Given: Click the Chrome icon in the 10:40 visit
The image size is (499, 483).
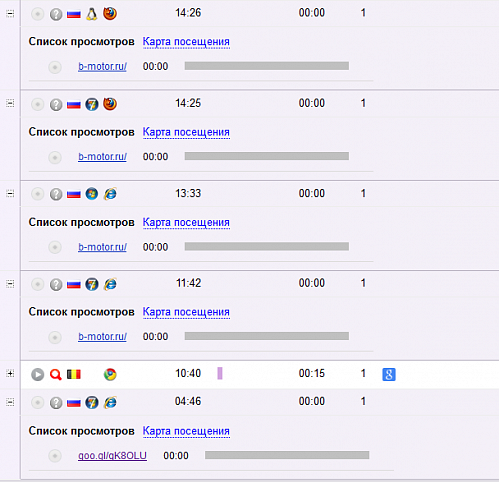Looking at the screenshot, I should pos(110,374).
